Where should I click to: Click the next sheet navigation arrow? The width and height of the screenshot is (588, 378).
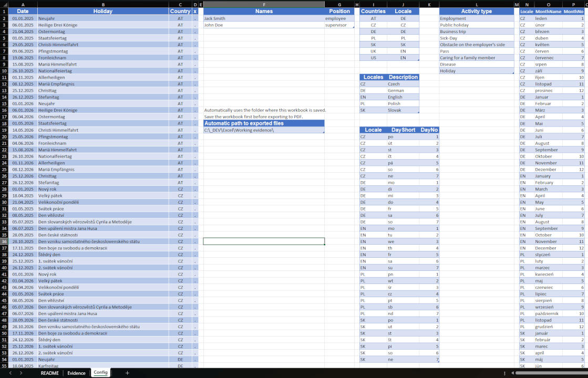21,373
